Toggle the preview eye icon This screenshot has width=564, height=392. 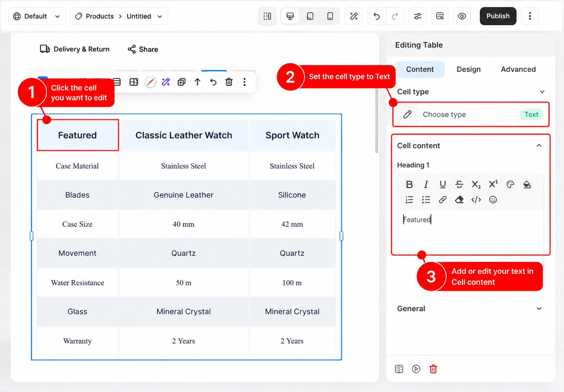[x=462, y=16]
